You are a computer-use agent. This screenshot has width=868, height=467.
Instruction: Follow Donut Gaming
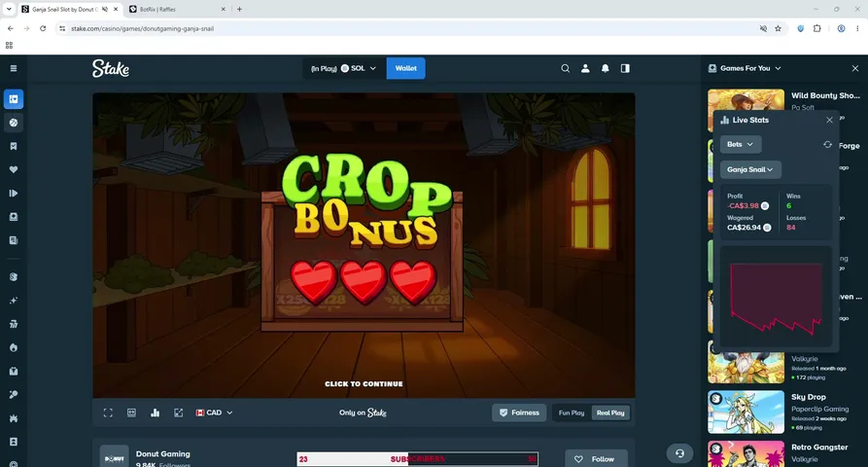tap(596, 459)
